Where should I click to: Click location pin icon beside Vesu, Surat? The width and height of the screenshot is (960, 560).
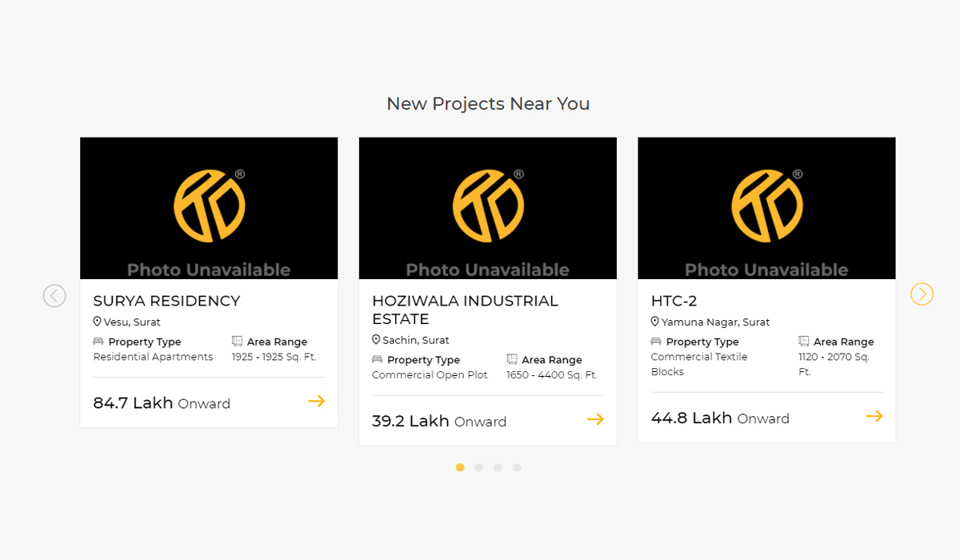(x=98, y=322)
